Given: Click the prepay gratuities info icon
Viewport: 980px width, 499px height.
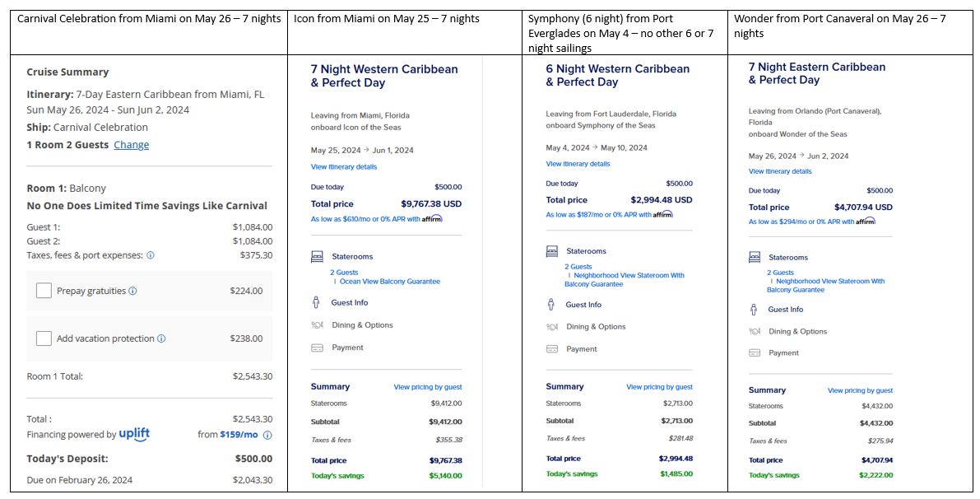Looking at the screenshot, I should [132, 291].
